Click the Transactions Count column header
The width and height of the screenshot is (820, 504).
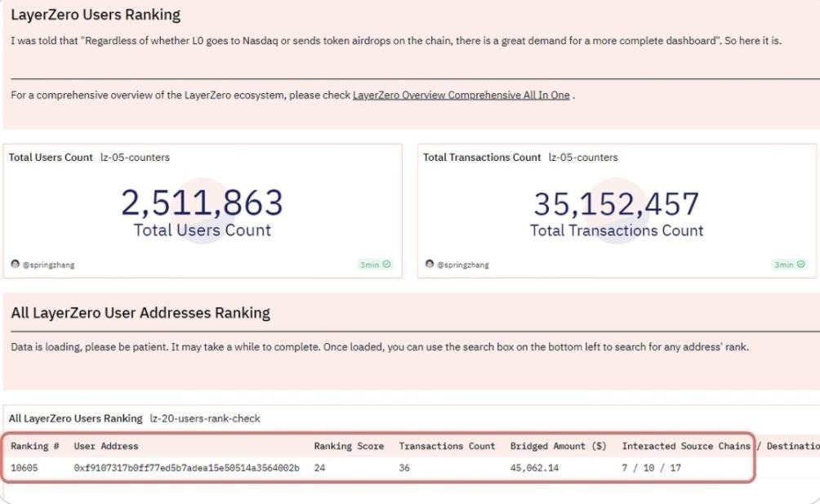pyautogui.click(x=447, y=446)
